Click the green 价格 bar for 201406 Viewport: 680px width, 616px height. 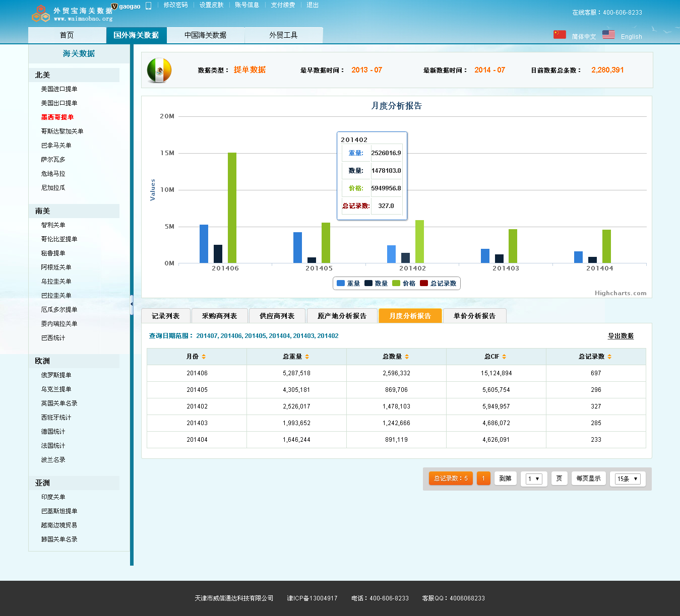pyautogui.click(x=232, y=208)
